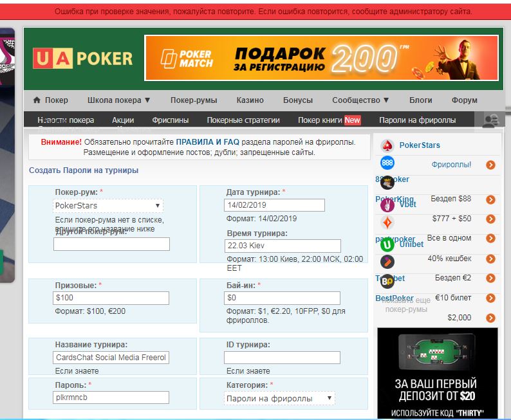Click the Unibet green U icon
This screenshot has width=511, height=420.
(387, 244)
